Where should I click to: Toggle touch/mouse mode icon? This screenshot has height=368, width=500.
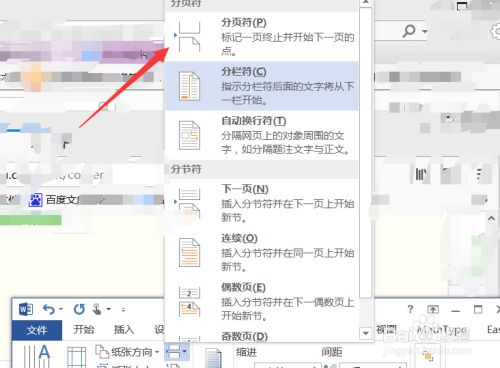point(97,309)
